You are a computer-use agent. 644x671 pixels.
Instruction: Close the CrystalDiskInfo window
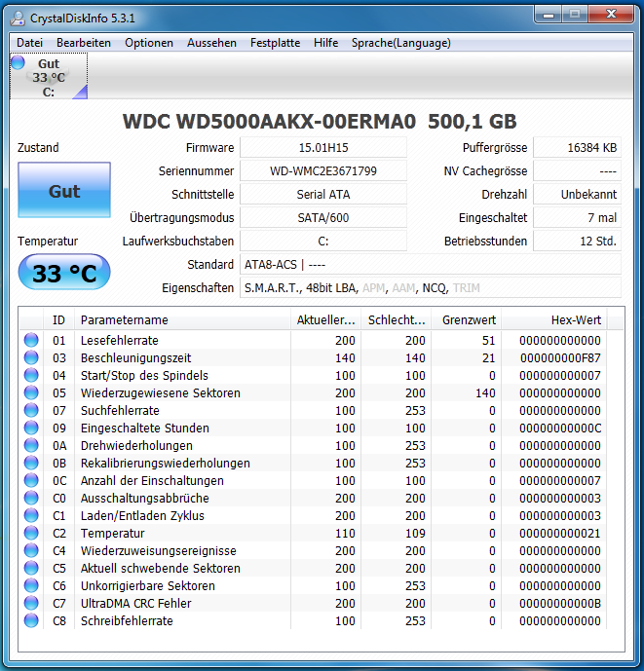click(x=611, y=15)
